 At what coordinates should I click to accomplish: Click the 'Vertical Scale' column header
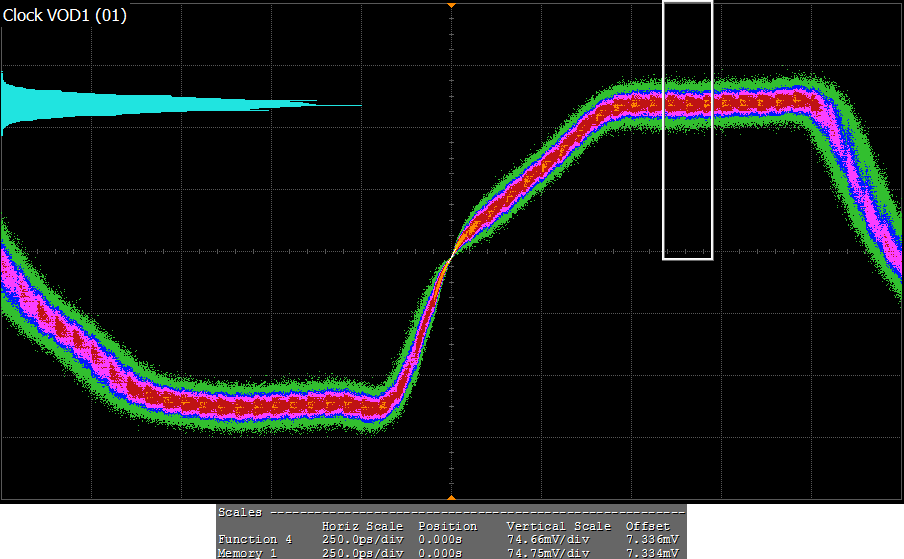coord(558,526)
